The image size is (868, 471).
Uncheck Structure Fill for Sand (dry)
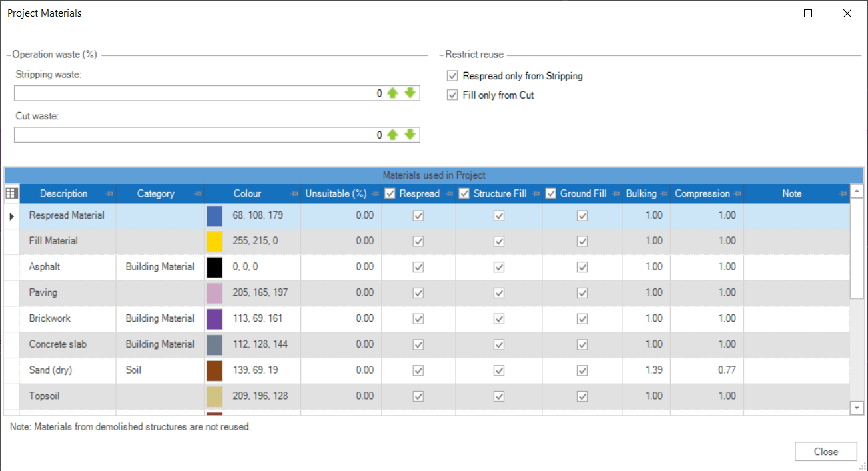pos(499,370)
